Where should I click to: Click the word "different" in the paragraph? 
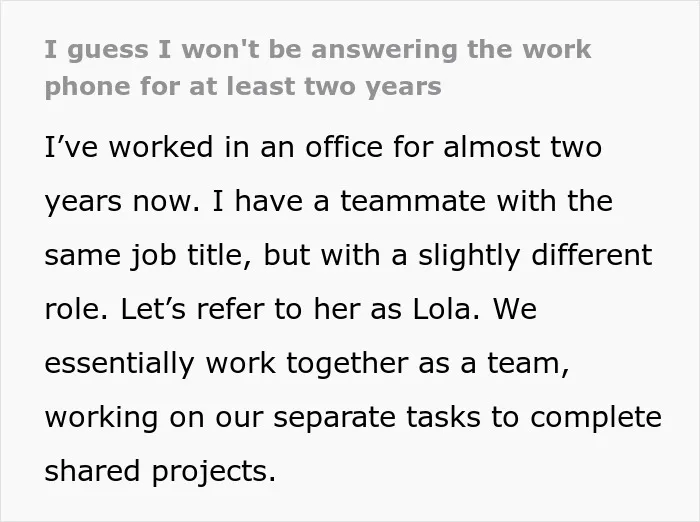tap(592, 255)
